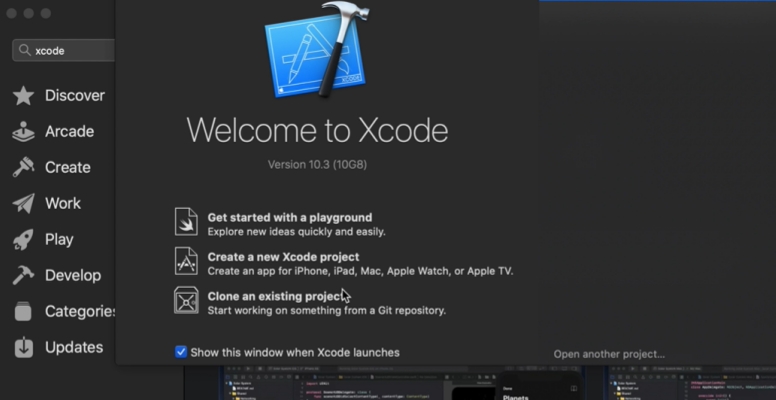Click the search magnifier icon in App Store

click(24, 50)
